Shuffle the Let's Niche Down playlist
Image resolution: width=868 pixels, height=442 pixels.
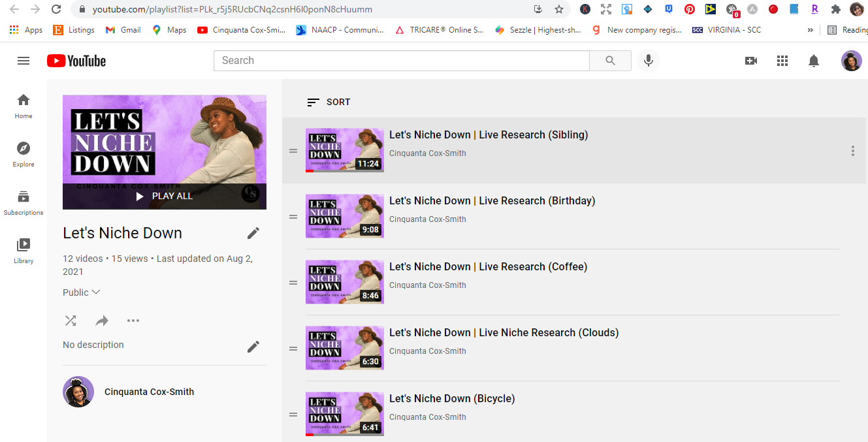pyautogui.click(x=71, y=321)
